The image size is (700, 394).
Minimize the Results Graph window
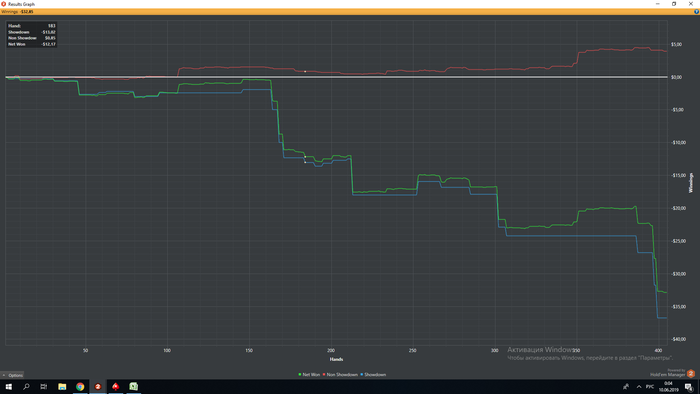(658, 4)
